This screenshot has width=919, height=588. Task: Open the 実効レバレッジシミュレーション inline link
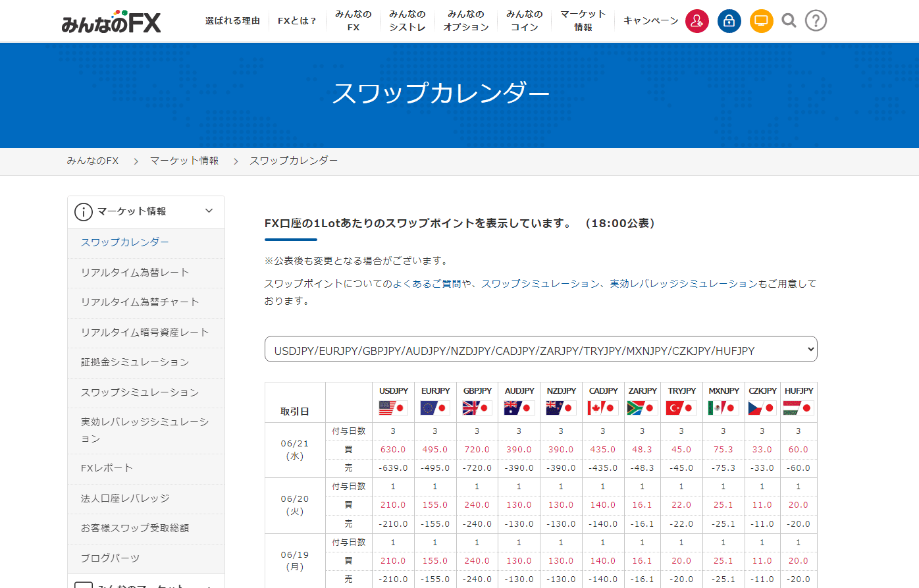point(684,284)
